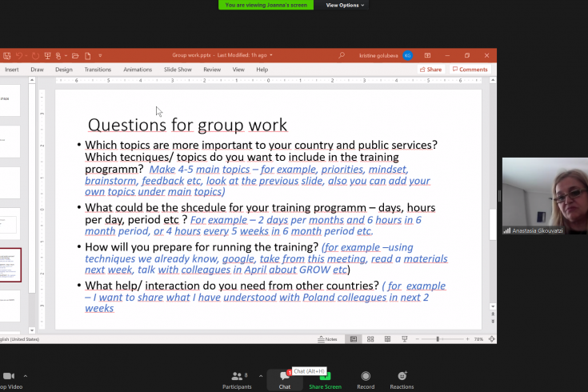Open the Animations ribbon tab
This screenshot has height=392, width=588.
pos(138,70)
